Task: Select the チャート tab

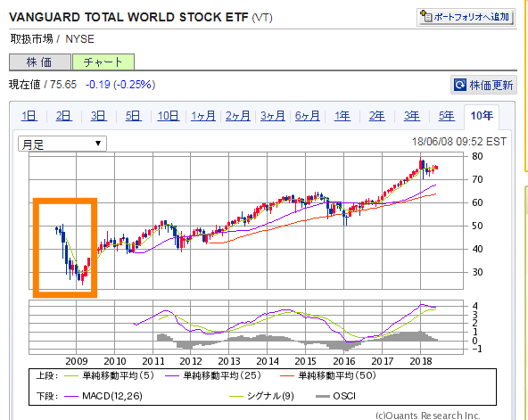Action: click(x=103, y=62)
